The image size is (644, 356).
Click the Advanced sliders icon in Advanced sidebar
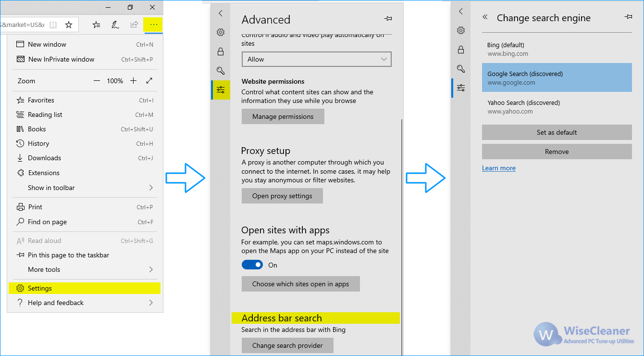coord(221,90)
